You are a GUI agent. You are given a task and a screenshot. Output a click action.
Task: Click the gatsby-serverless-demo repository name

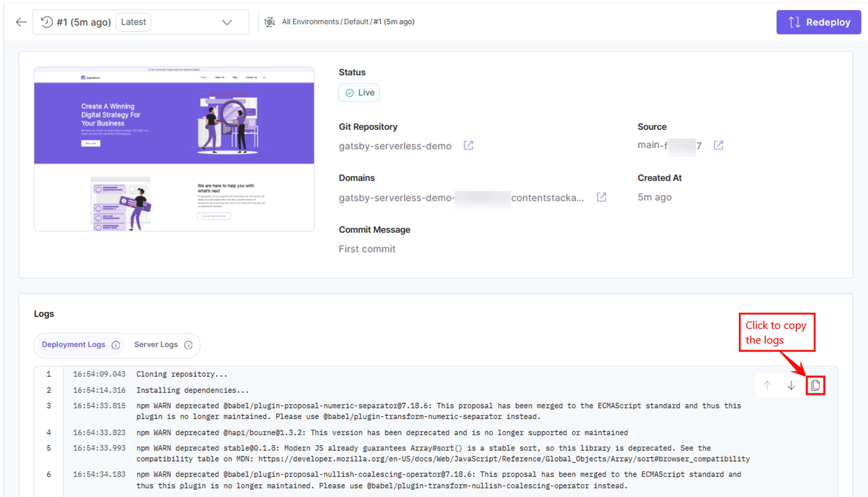point(395,146)
